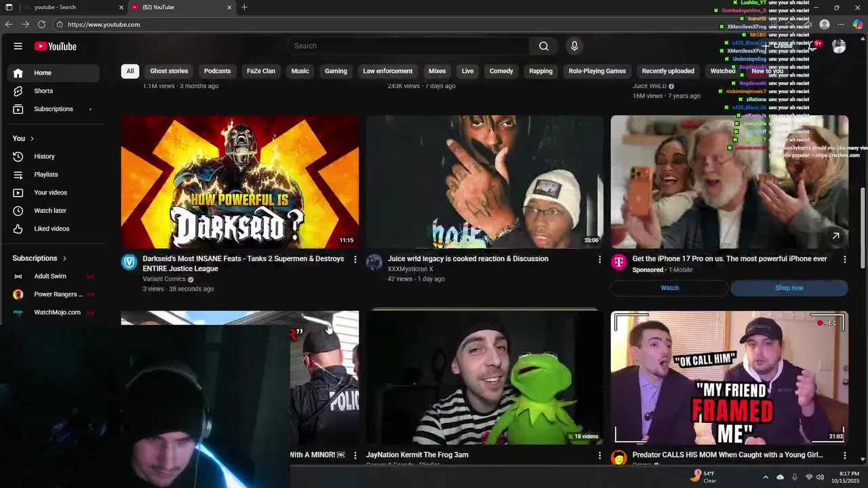This screenshot has height=488, width=868.
Task: Open History in the sidebar
Action: coord(54,157)
